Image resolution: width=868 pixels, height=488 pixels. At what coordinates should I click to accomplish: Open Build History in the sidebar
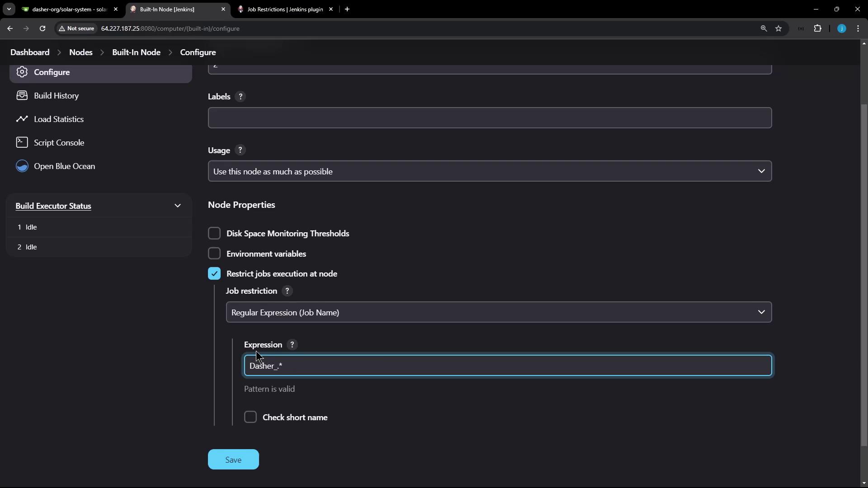click(x=56, y=96)
